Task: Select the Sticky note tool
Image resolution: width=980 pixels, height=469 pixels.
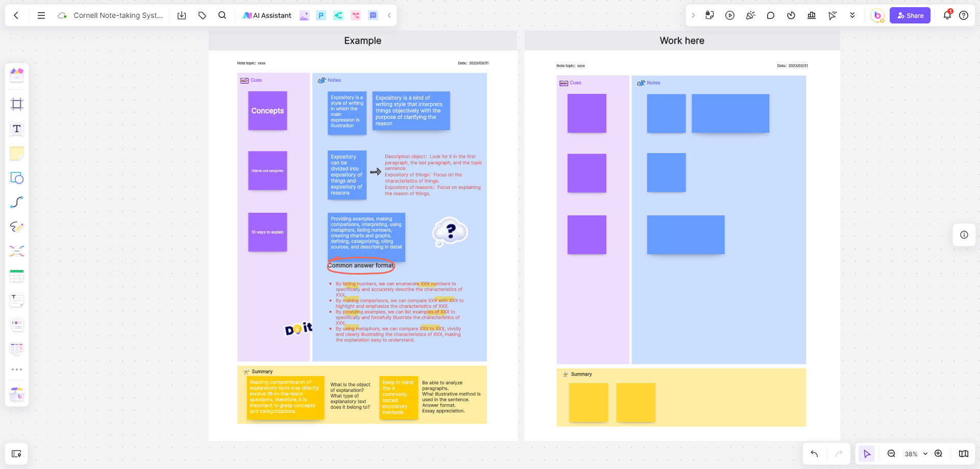Action: pyautogui.click(x=17, y=153)
